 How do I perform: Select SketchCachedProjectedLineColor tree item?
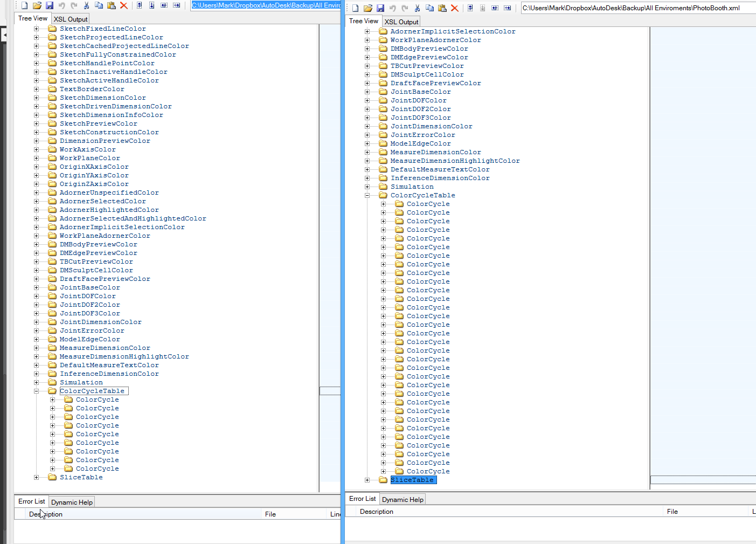(x=124, y=46)
